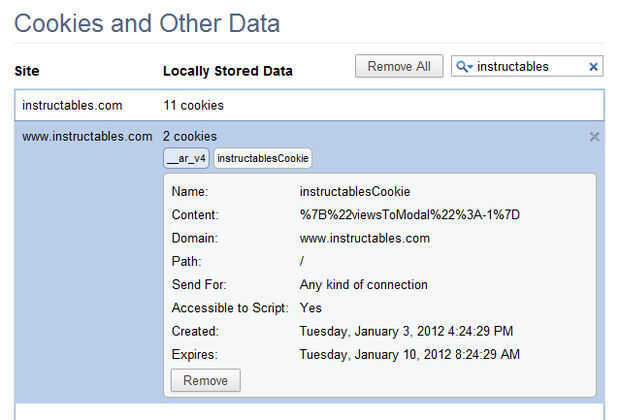Click the Expires date value
Viewport: 620px width, 420px height.
tap(409, 354)
